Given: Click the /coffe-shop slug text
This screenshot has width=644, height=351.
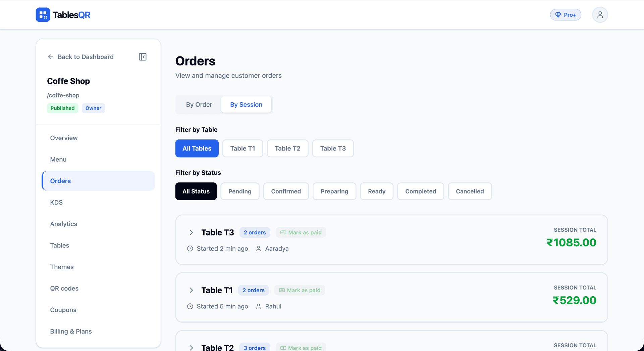Looking at the screenshot, I should tap(63, 95).
